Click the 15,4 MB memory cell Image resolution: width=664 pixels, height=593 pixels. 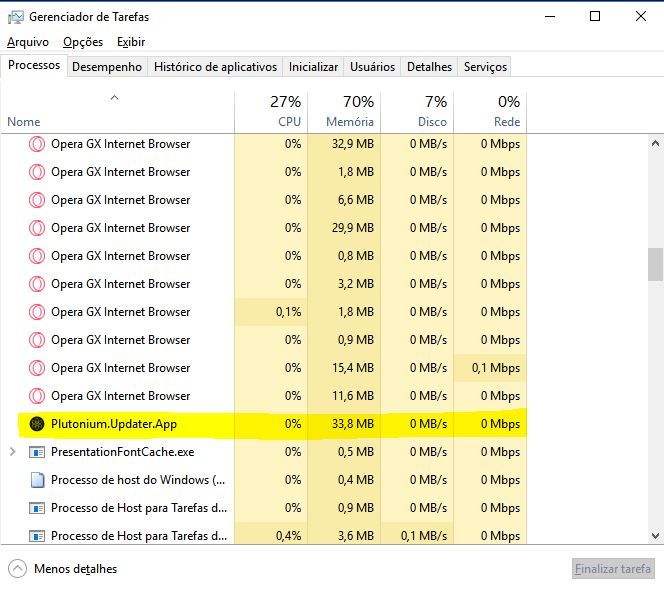pyautogui.click(x=344, y=368)
